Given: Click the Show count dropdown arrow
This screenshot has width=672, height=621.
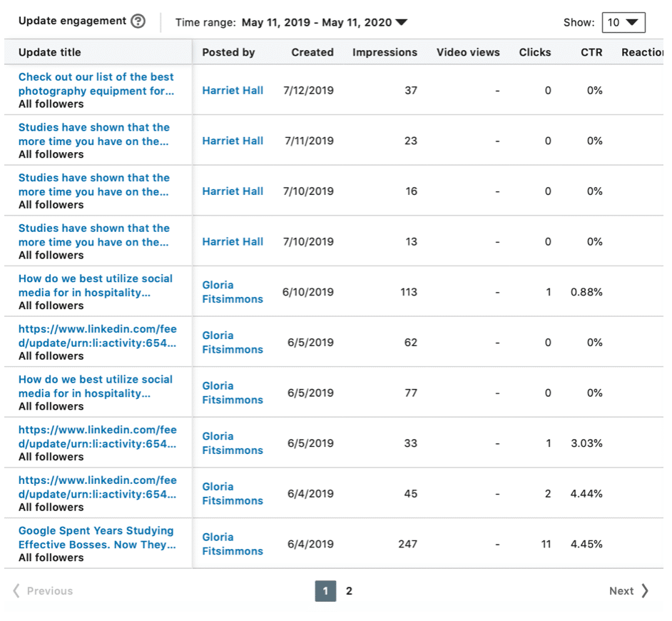Looking at the screenshot, I should coord(634,22).
